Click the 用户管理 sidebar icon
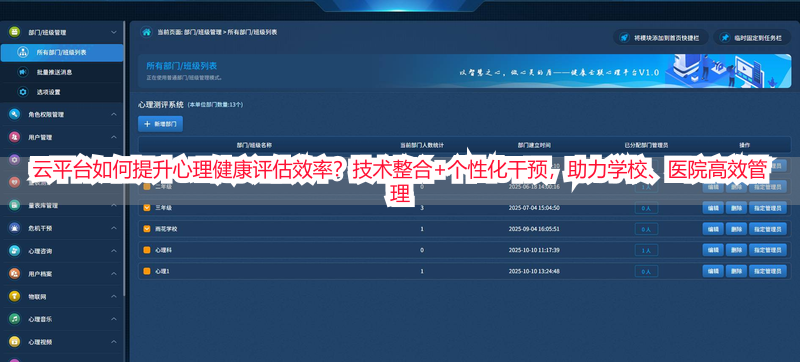The image size is (800, 362). tap(14, 137)
